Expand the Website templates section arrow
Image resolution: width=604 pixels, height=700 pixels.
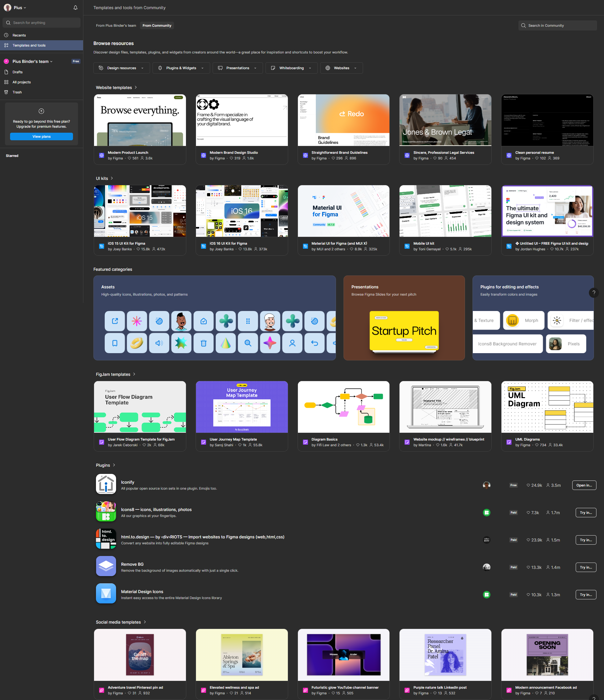136,87
